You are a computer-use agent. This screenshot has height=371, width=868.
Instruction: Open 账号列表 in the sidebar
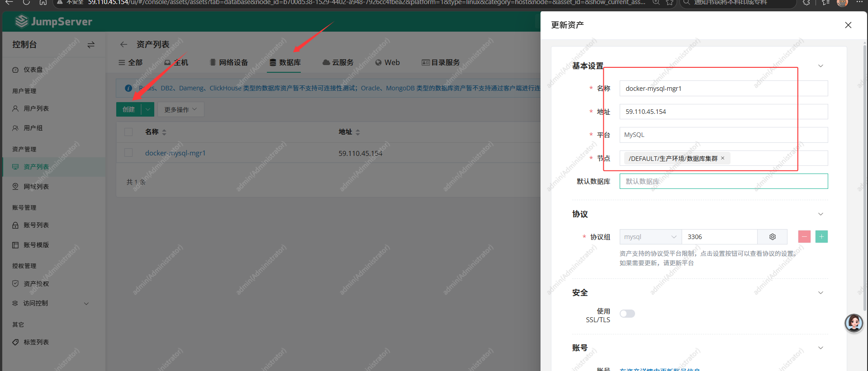coord(54,225)
